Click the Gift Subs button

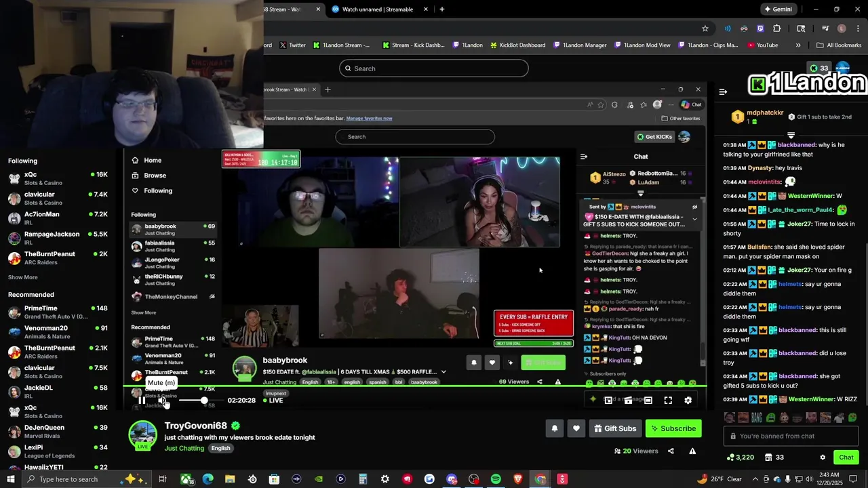[615, 428]
